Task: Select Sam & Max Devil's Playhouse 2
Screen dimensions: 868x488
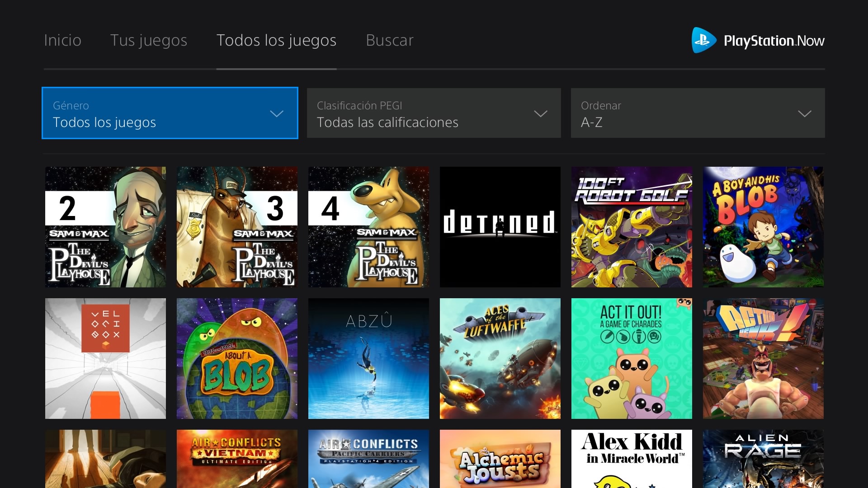Action: coord(105,227)
